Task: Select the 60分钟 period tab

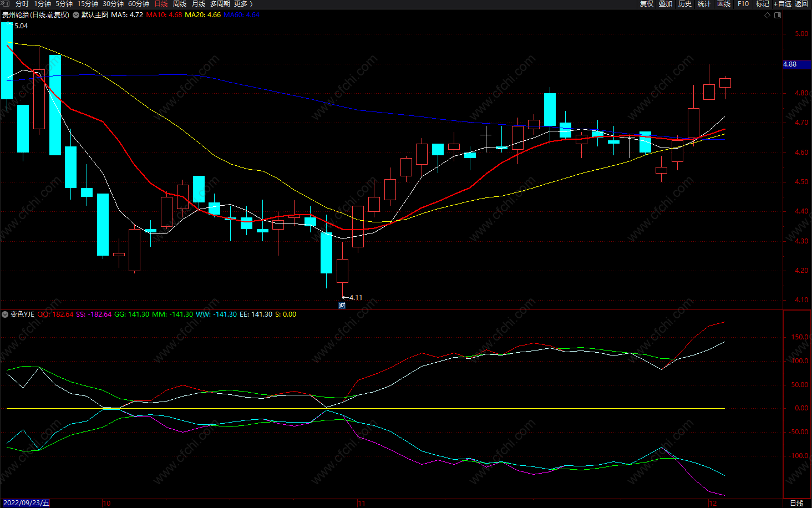Action: tap(139, 4)
